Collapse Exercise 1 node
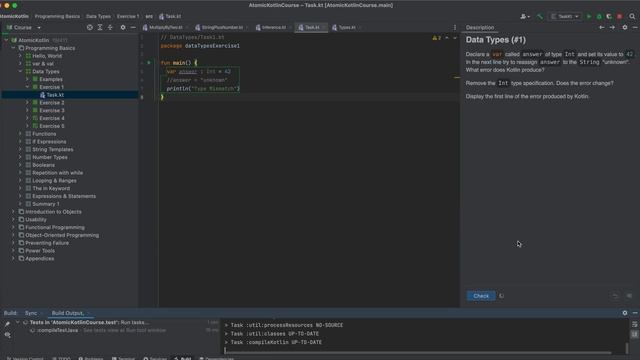640x360 pixels. pyautogui.click(x=27, y=87)
